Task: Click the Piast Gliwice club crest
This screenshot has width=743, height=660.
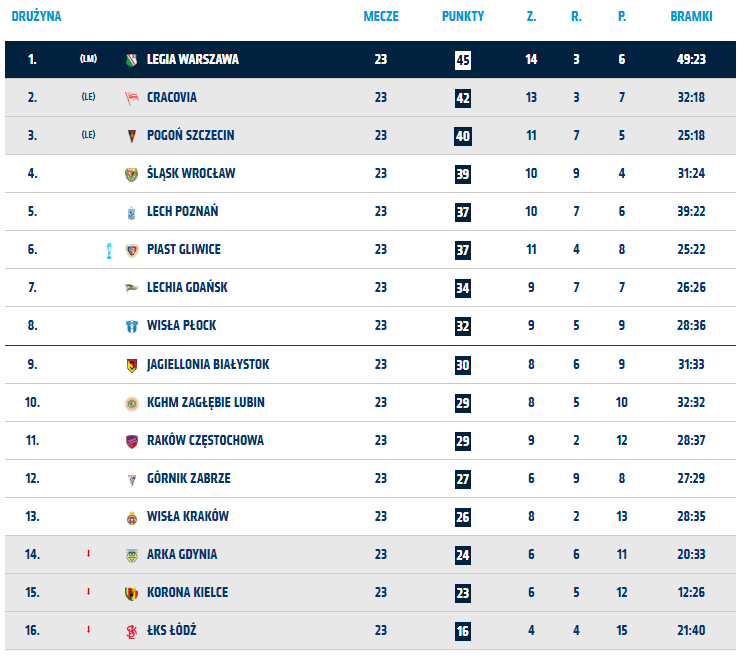Action: tap(132, 250)
